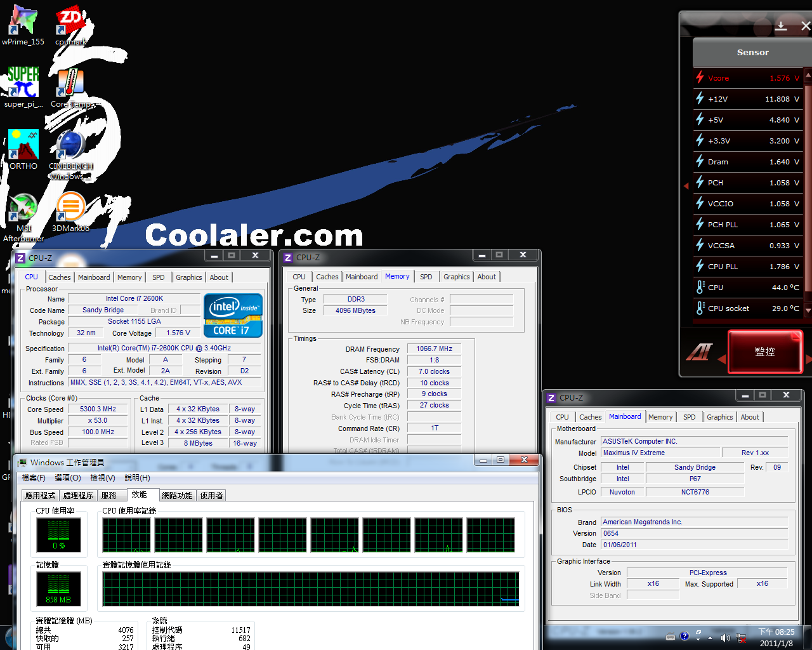
Task: Open the cpumark desktop shortcut
Action: pos(70,25)
